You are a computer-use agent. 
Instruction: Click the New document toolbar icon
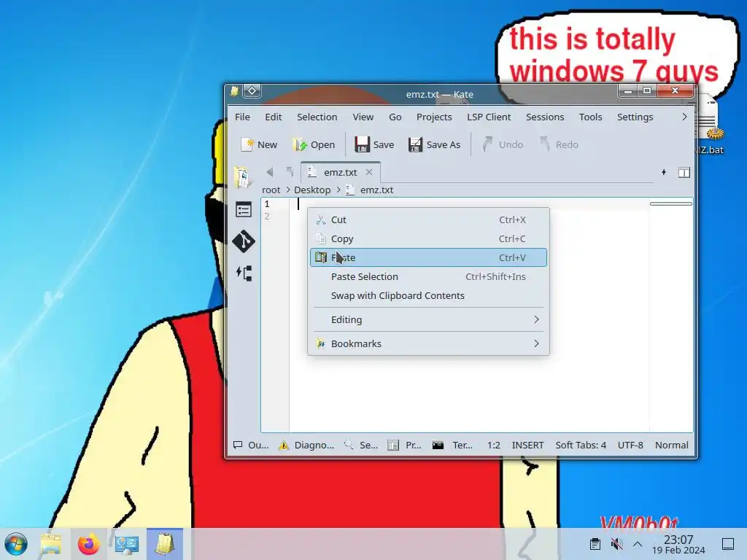[259, 144]
